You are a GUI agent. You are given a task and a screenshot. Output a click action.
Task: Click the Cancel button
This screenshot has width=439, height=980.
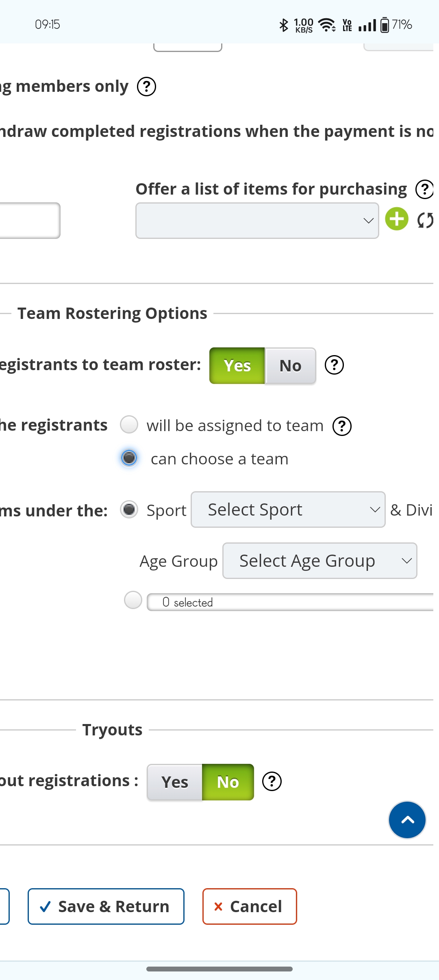point(250,906)
